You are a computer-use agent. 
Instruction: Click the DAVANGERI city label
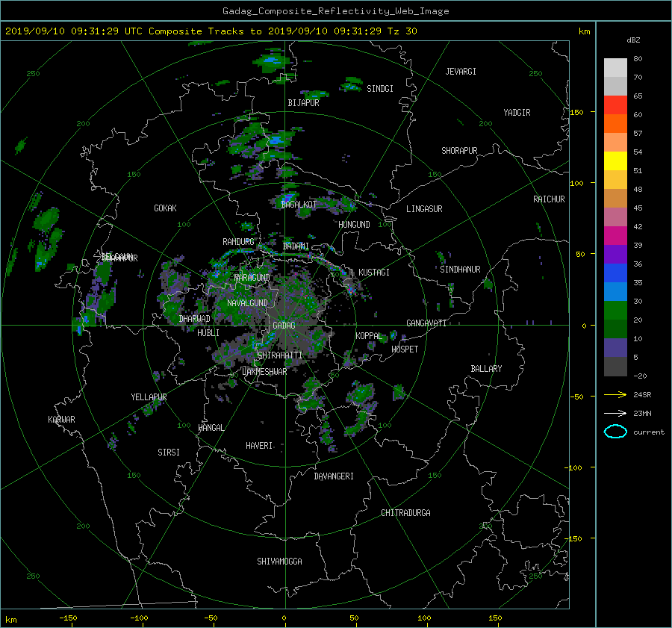click(334, 476)
